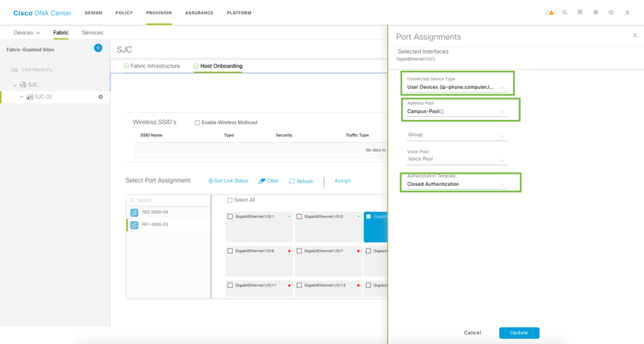Select the FE2-9300-04 switch icon

click(134, 212)
